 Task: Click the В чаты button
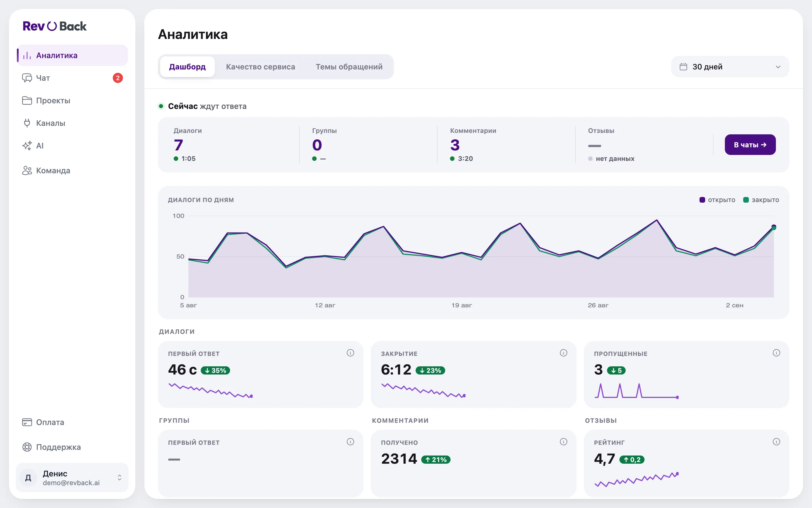pyautogui.click(x=750, y=145)
